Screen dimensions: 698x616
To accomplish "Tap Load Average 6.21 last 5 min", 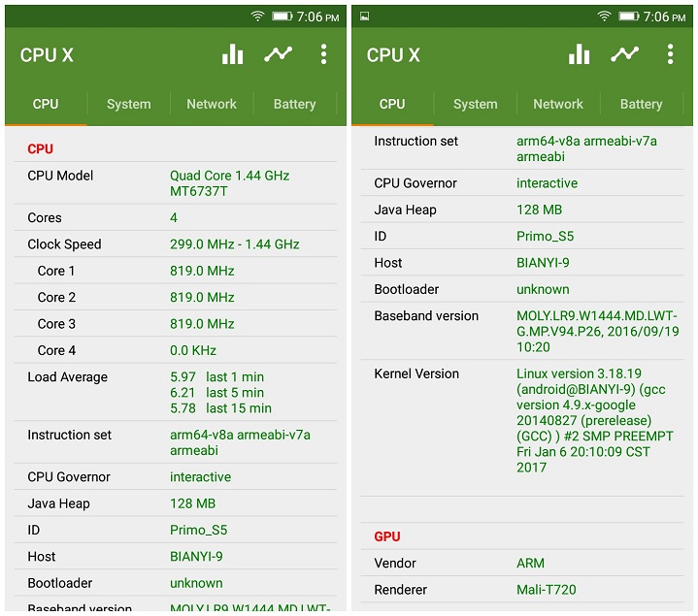I will [216, 393].
